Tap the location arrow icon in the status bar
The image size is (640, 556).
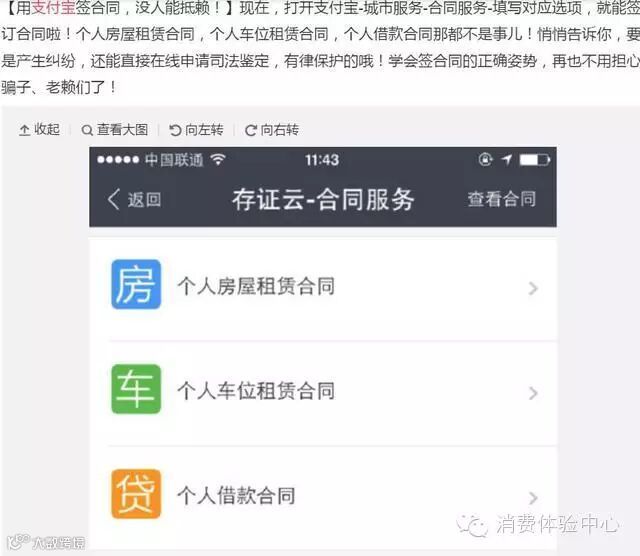[x=507, y=159]
